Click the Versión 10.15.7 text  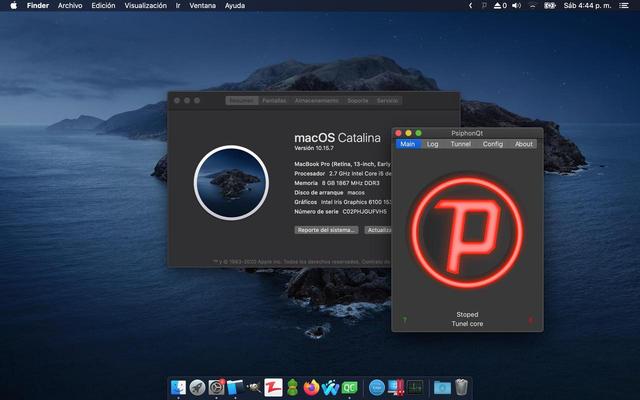pos(314,148)
